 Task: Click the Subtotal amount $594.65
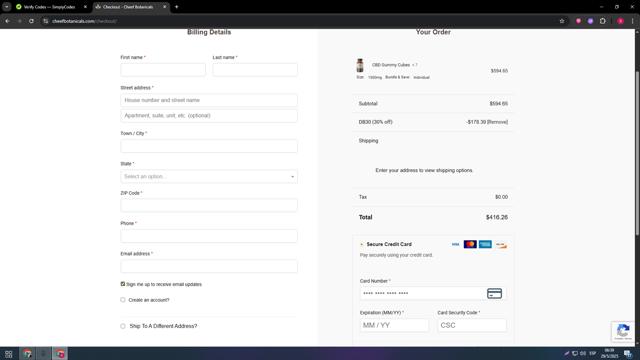pyautogui.click(x=499, y=104)
